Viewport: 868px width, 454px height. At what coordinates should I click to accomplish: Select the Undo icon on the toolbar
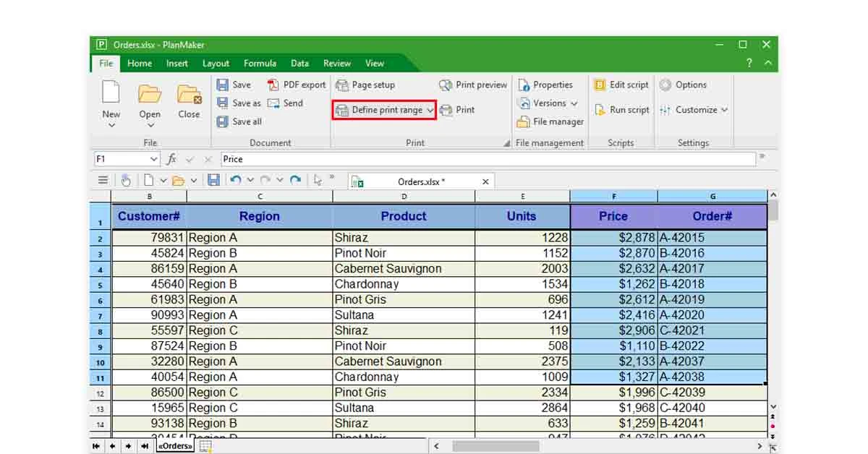pos(235,181)
